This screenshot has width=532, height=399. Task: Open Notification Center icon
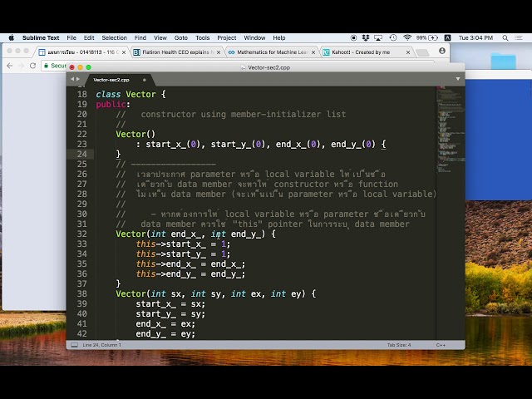(x=519, y=37)
